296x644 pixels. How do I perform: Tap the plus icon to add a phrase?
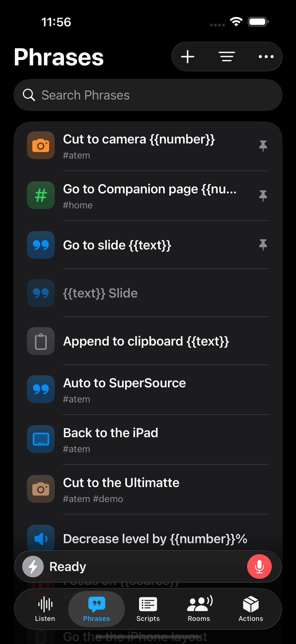point(187,57)
